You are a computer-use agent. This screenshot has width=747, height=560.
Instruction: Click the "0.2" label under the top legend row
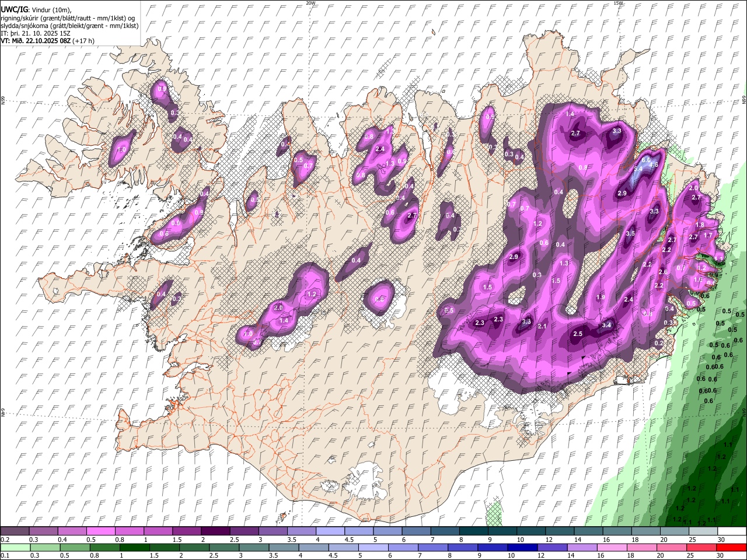pyautogui.click(x=5, y=540)
